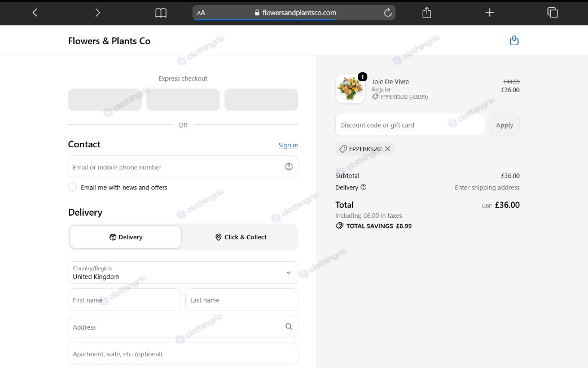Select the Delivery tab
The width and height of the screenshot is (588, 368).
tap(126, 237)
